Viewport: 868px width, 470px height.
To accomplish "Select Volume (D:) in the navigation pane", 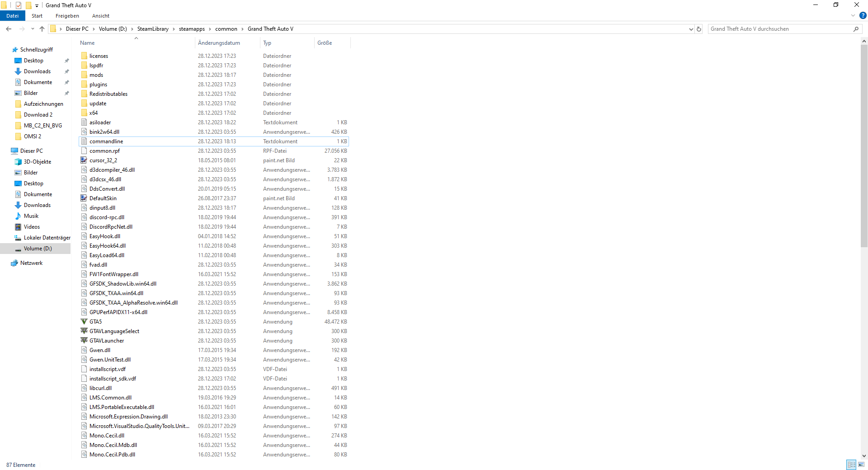I will [35, 249].
